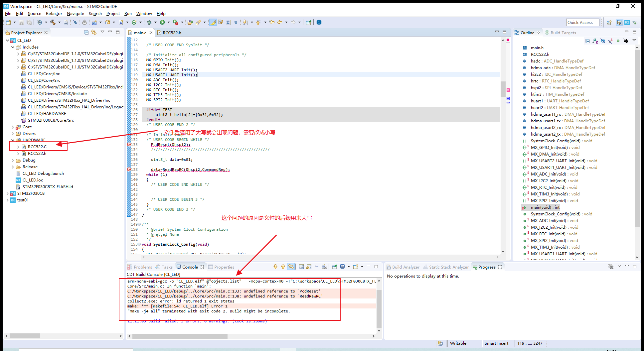Click the Clear Console icon
This screenshot has width=644, height=351.
tap(324, 267)
